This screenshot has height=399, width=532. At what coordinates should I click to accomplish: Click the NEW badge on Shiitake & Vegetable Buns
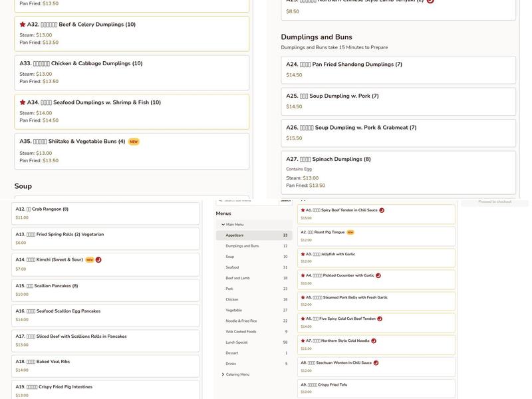coord(134,142)
